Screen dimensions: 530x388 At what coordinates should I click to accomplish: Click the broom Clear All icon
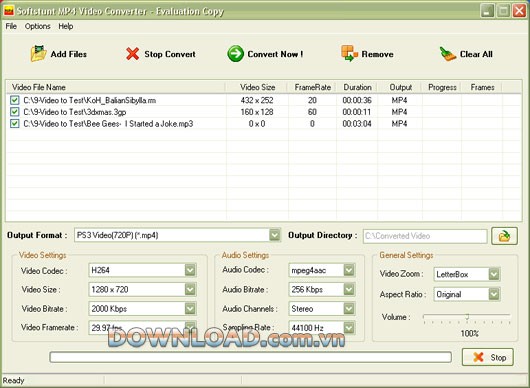448,54
